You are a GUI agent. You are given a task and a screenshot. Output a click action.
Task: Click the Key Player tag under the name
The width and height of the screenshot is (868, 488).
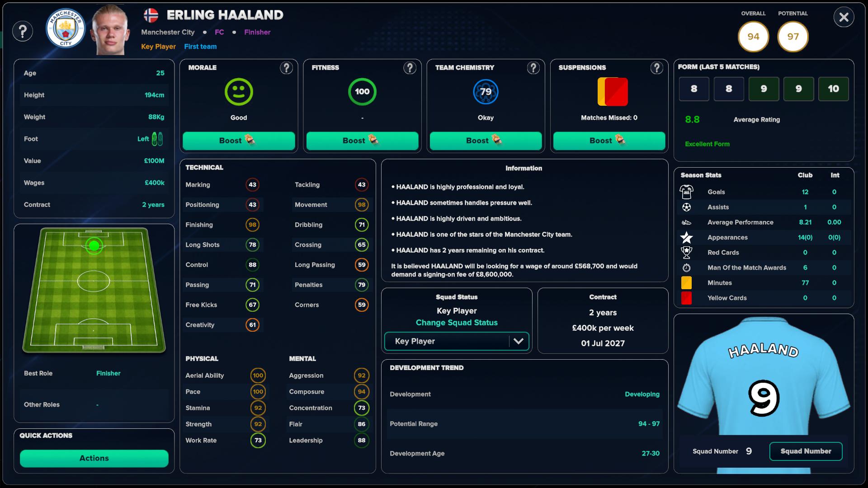[x=158, y=47]
